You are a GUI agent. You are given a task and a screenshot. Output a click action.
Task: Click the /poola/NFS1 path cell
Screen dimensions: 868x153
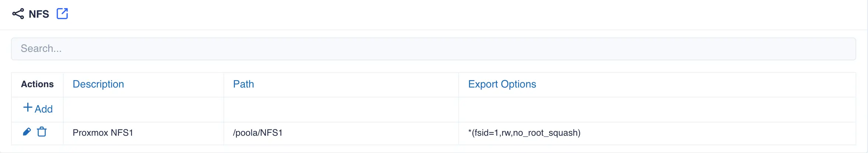pyautogui.click(x=258, y=133)
